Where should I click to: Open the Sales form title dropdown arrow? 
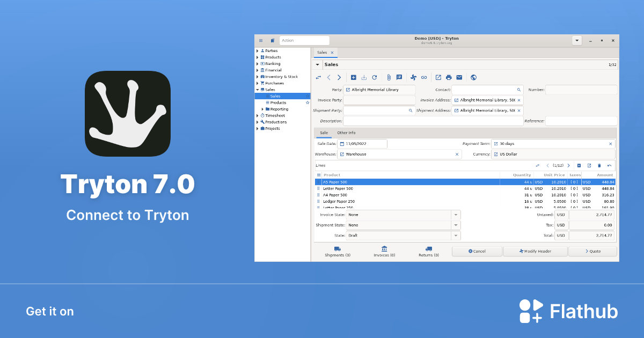tap(317, 64)
